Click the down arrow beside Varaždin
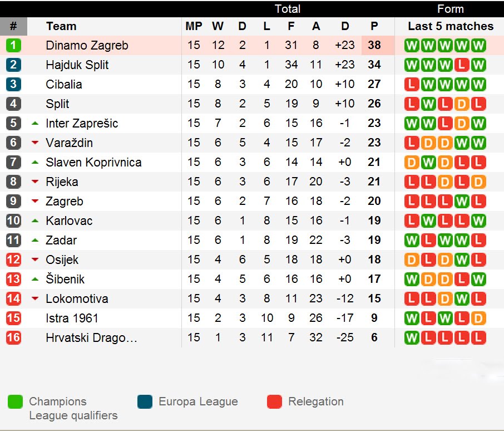 35,143
